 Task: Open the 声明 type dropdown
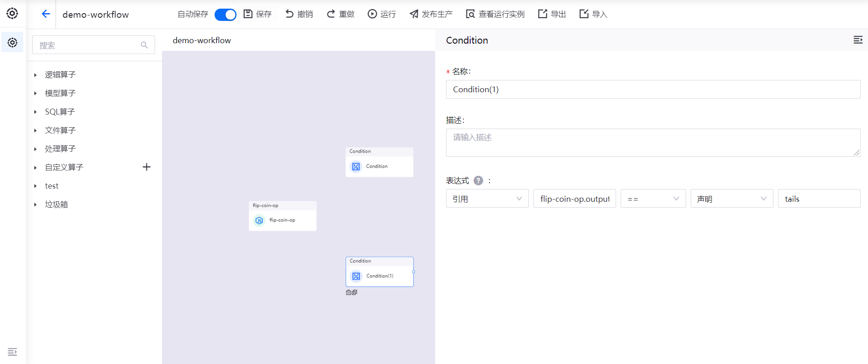[732, 199]
